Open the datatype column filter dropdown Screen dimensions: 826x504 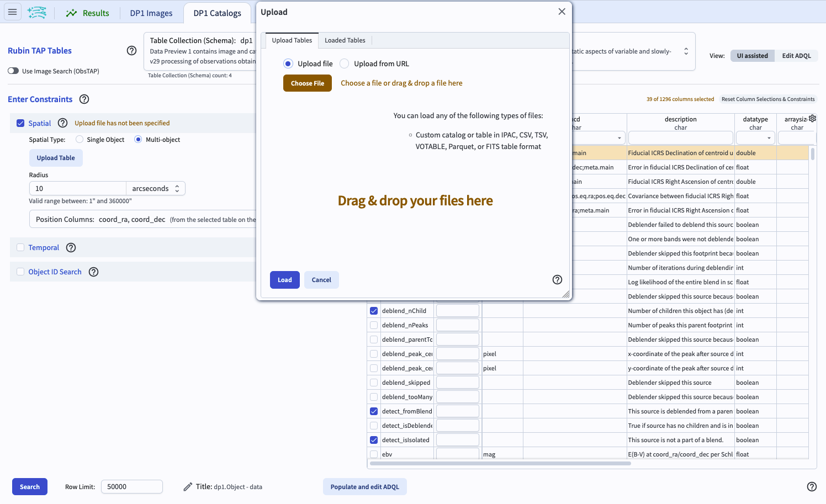click(x=769, y=137)
